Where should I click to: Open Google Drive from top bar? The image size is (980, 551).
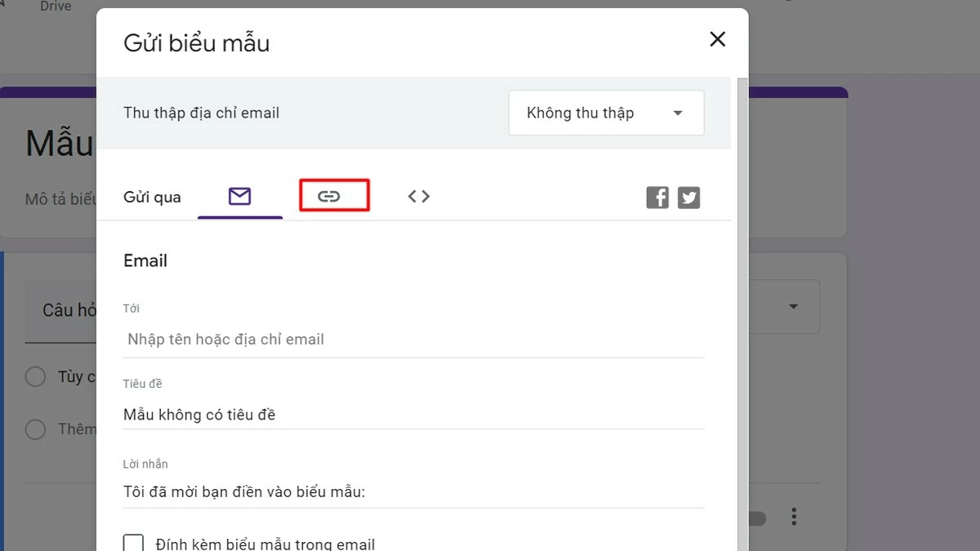click(x=56, y=7)
